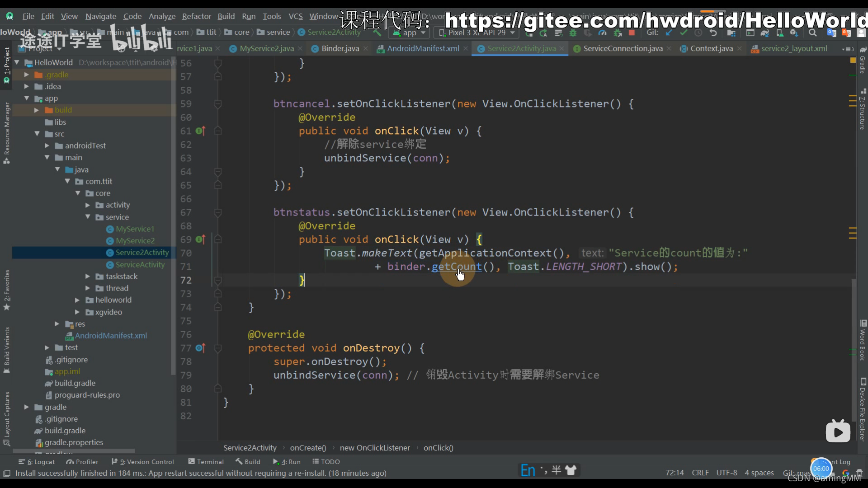Select the AndroidManifest.xml tab
Image resolution: width=868 pixels, height=488 pixels.
coord(423,48)
